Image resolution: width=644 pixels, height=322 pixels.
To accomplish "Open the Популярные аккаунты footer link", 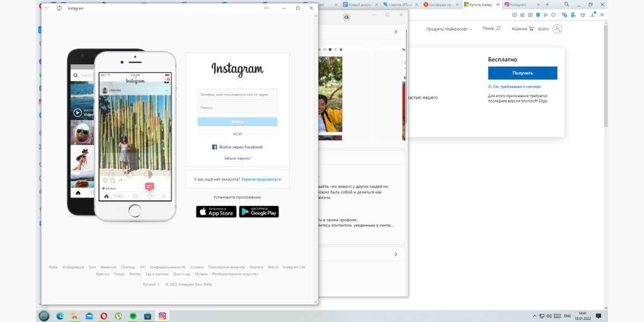I will 226,267.
